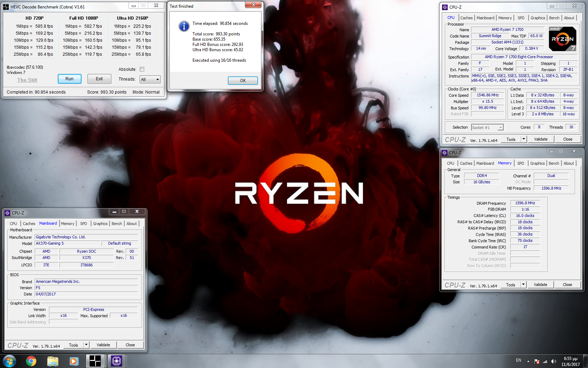The height and width of the screenshot is (368, 588).
Task: Click Validate in top CPU-Z window
Action: [541, 139]
